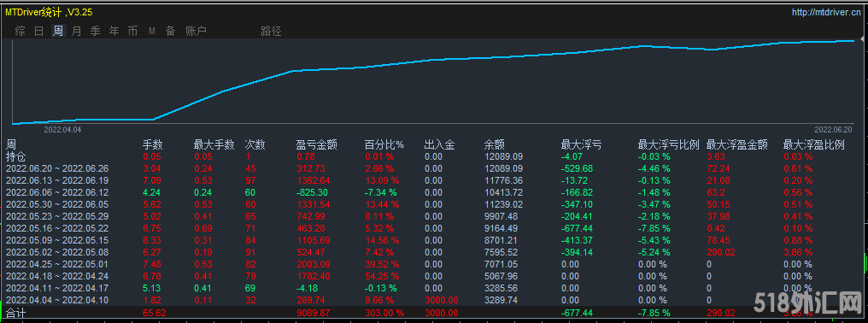The image size is (868, 323).
Task: Click the floating loss -529.68
Action: [x=577, y=168]
